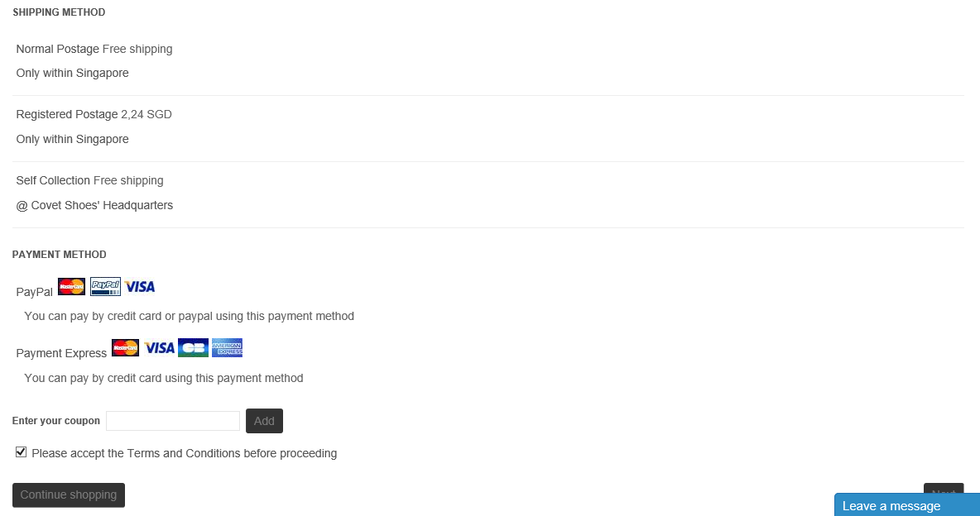Image resolution: width=980 pixels, height=516 pixels.
Task: Click the CB card logo
Action: pyautogui.click(x=193, y=348)
